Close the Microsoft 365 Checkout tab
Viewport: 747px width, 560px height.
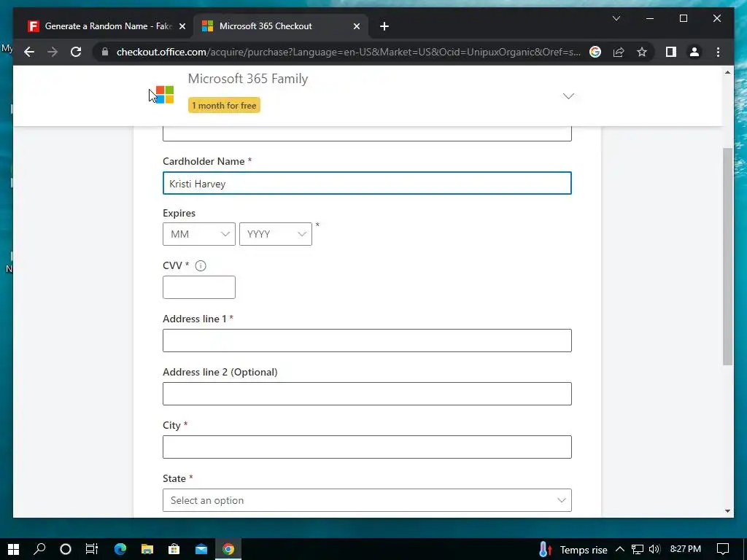356,26
